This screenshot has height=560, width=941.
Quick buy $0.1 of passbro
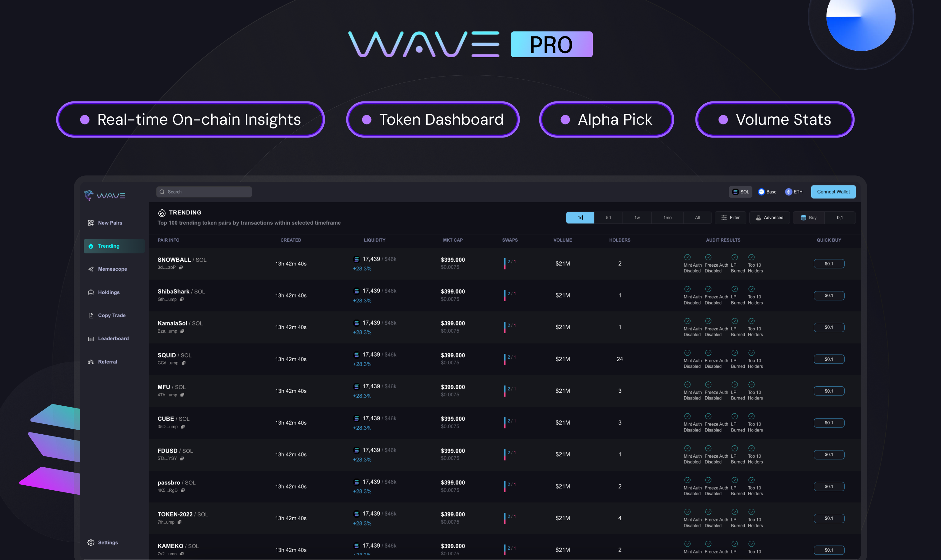[829, 486]
